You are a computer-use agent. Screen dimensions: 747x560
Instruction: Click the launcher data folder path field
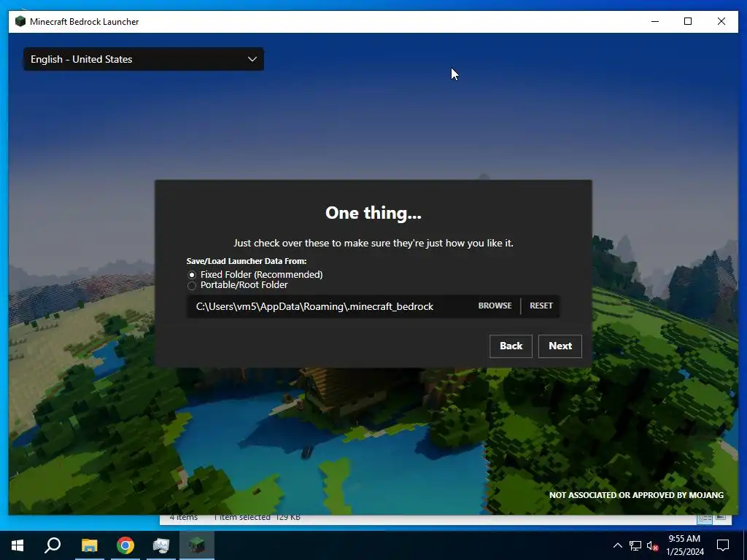click(330, 306)
